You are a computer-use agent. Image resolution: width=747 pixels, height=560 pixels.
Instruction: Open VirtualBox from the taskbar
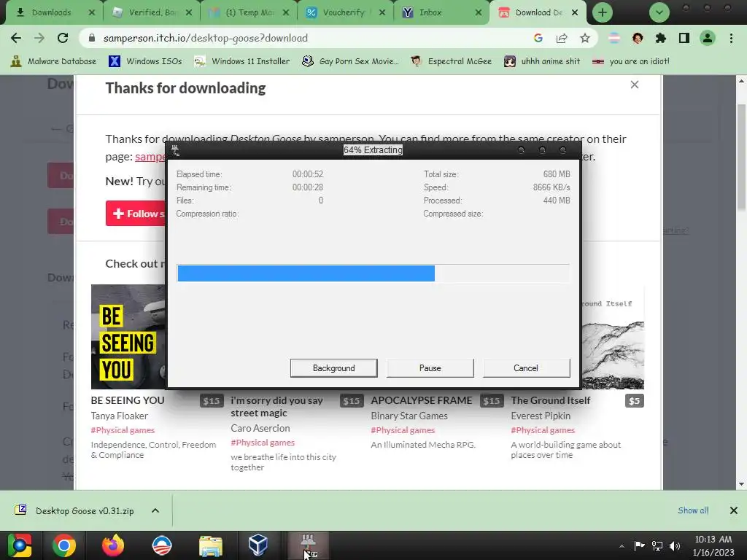point(258,545)
